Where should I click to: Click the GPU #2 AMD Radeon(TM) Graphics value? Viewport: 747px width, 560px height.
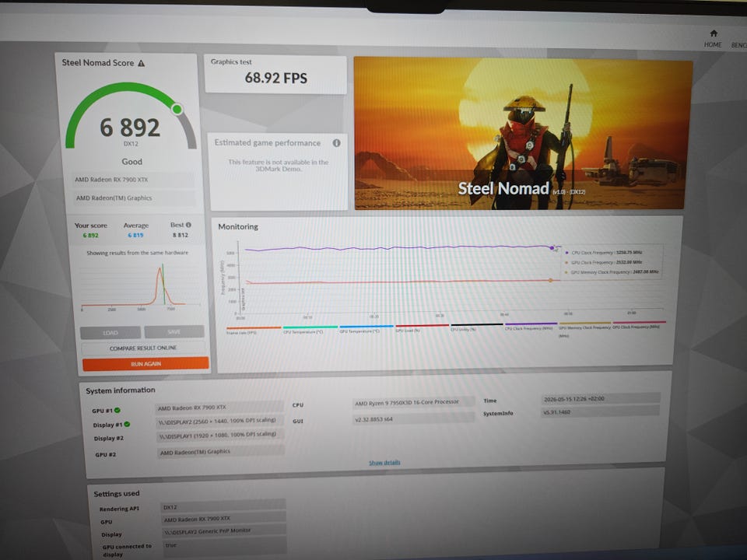221,451
